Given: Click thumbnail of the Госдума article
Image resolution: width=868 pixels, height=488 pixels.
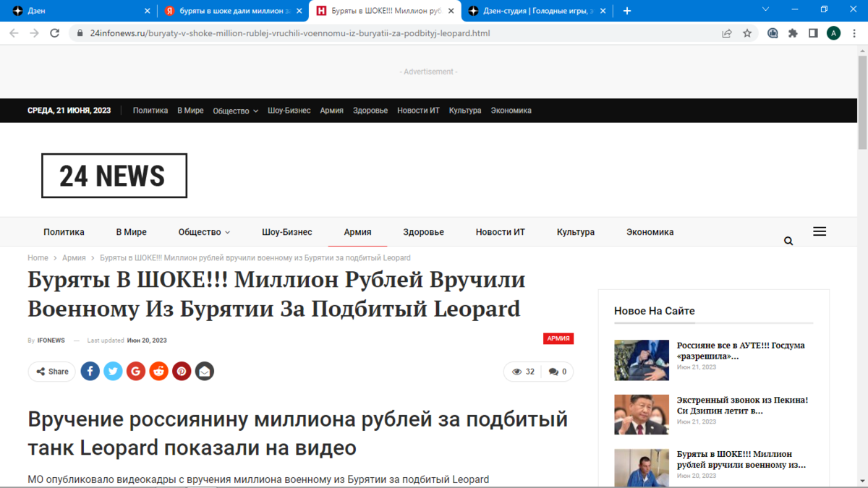Looking at the screenshot, I should 642,360.
